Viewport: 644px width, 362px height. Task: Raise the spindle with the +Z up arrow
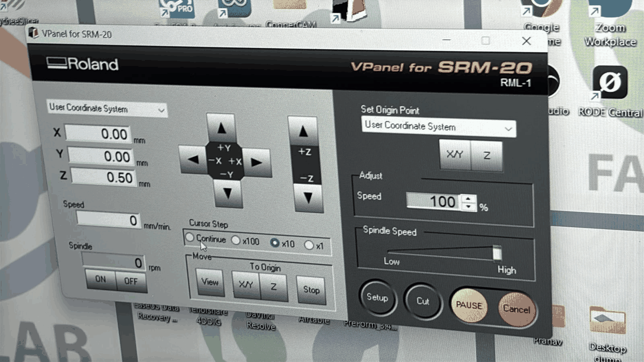pyautogui.click(x=303, y=131)
